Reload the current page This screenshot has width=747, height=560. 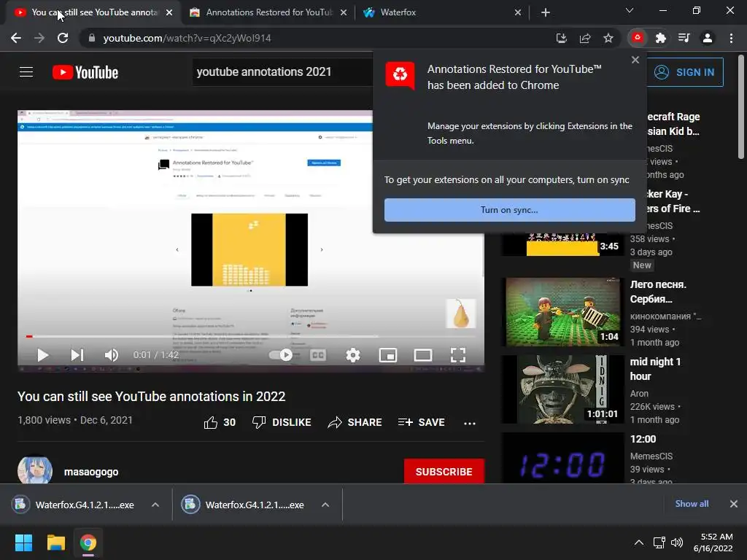(63, 38)
